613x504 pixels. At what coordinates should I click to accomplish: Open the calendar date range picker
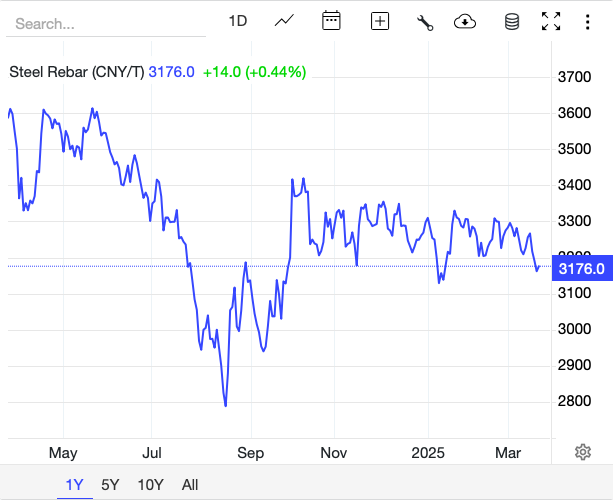coord(332,21)
